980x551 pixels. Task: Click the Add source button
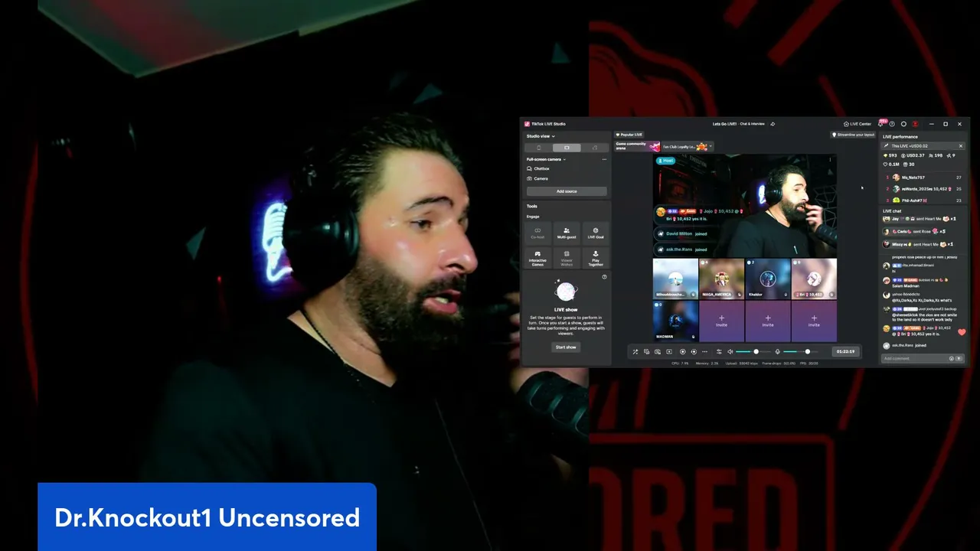pos(567,191)
